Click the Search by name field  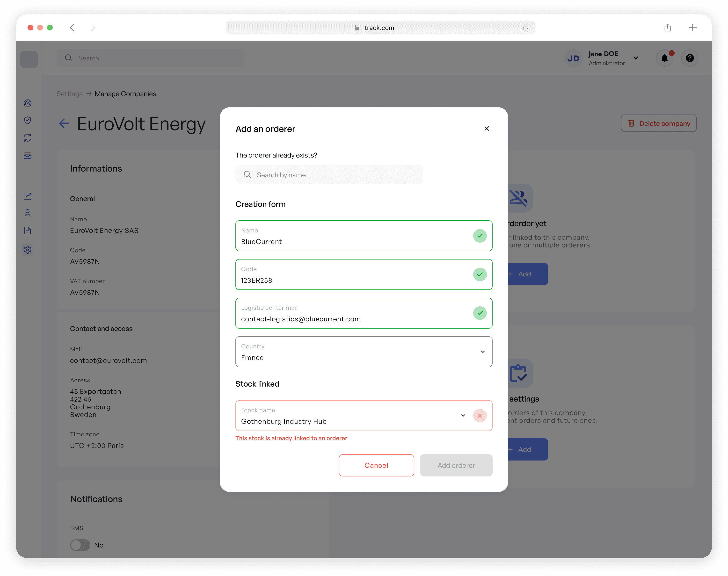pos(329,175)
